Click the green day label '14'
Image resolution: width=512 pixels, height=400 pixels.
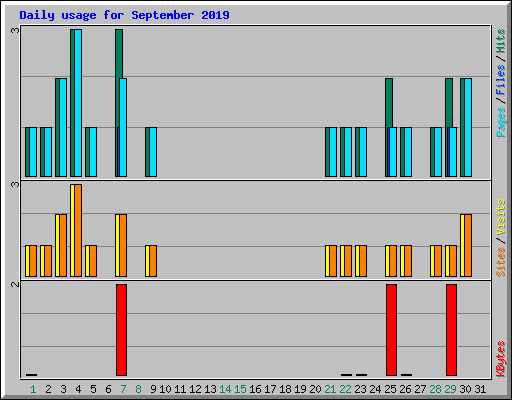(225, 389)
